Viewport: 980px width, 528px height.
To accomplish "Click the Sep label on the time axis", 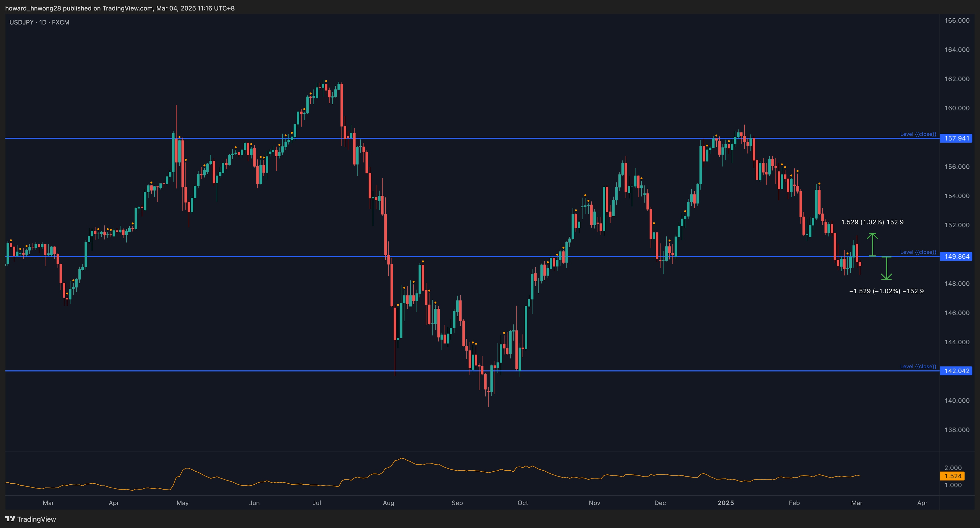I will click(457, 502).
